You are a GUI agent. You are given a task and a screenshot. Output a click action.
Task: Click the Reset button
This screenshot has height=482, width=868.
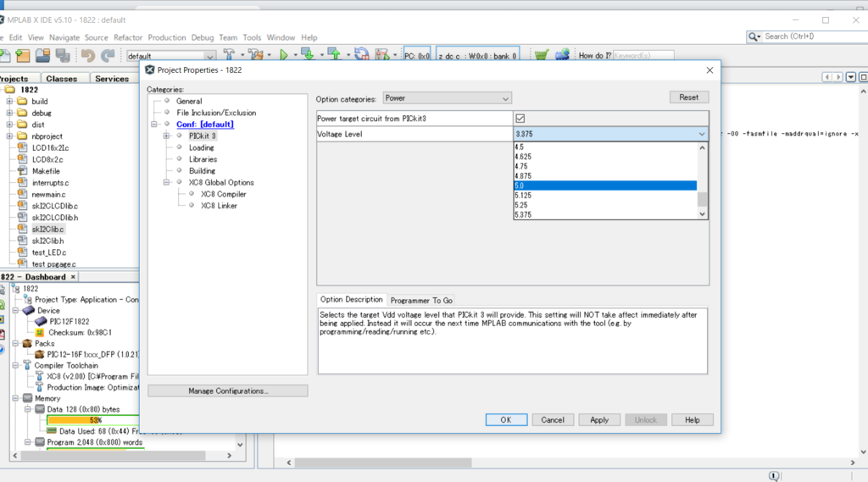pyautogui.click(x=688, y=97)
